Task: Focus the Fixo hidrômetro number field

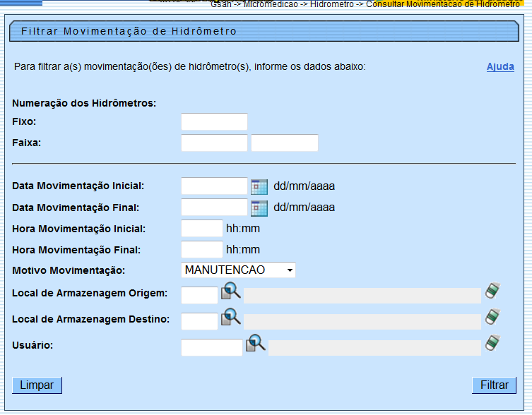Action: point(214,122)
